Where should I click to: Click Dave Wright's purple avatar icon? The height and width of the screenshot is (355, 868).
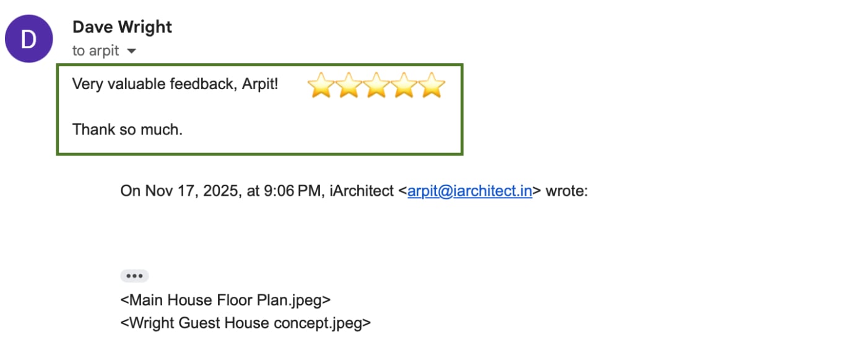click(x=28, y=38)
